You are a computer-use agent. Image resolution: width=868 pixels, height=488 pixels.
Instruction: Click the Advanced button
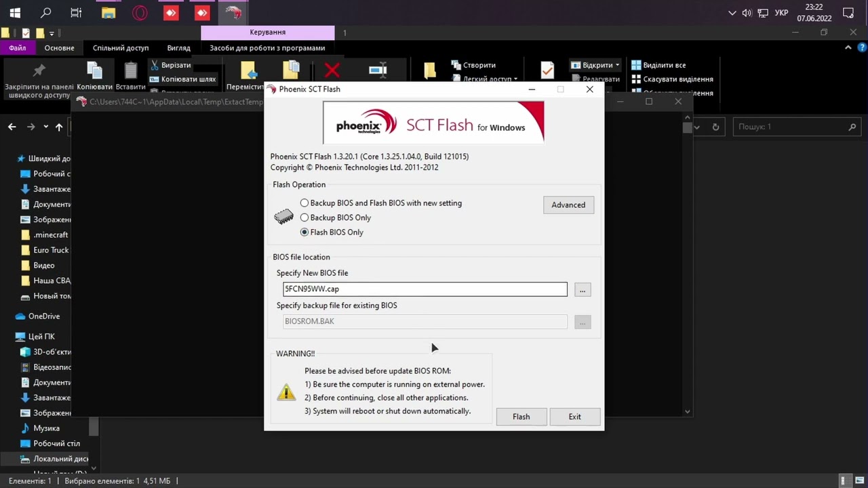(568, 205)
